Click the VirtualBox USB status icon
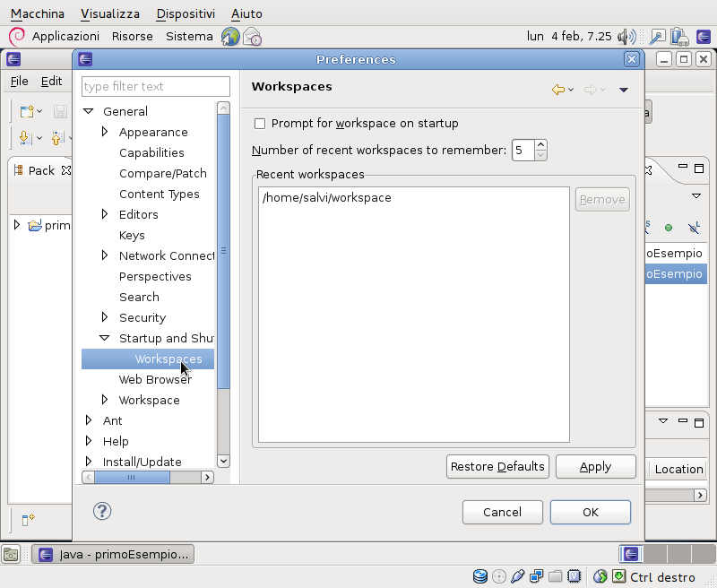 click(x=518, y=576)
